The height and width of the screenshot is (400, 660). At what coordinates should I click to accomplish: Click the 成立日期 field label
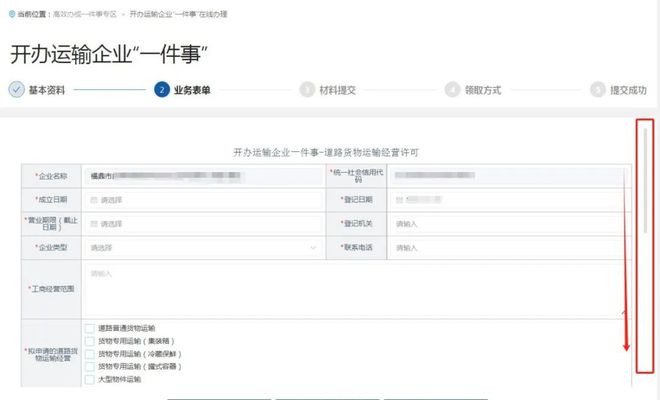51,200
